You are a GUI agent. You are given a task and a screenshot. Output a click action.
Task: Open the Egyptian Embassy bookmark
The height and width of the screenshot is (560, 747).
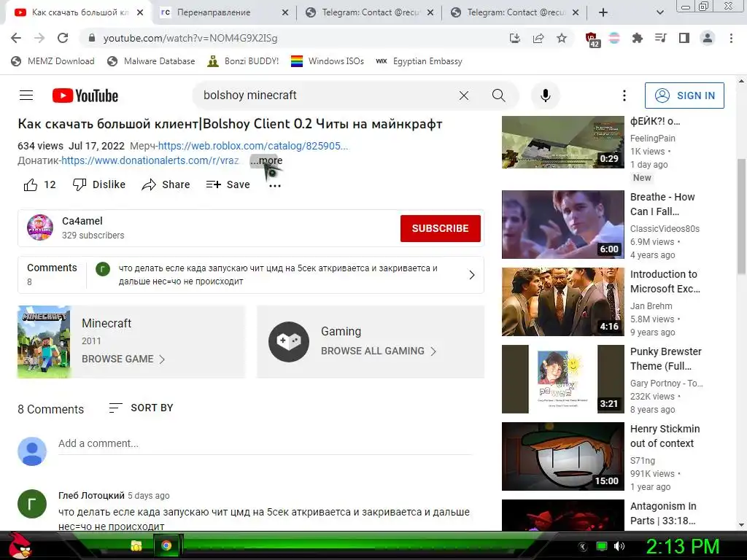[419, 61]
